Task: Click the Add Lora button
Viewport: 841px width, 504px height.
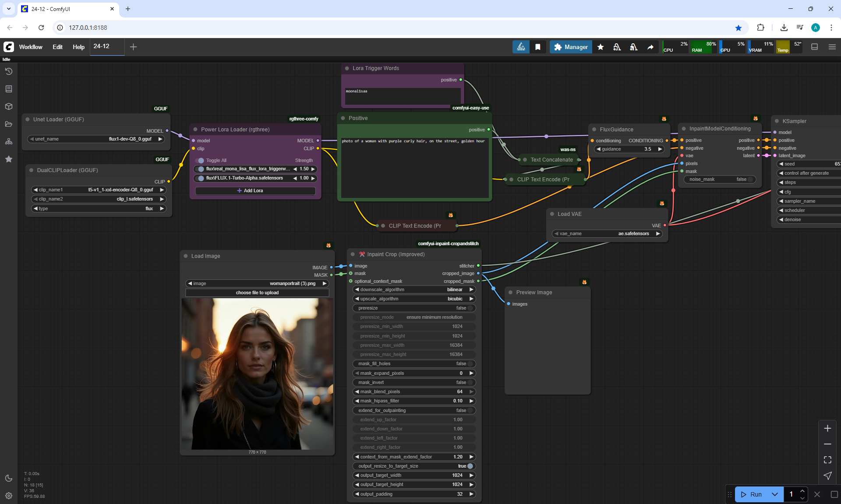Action: [x=255, y=190]
